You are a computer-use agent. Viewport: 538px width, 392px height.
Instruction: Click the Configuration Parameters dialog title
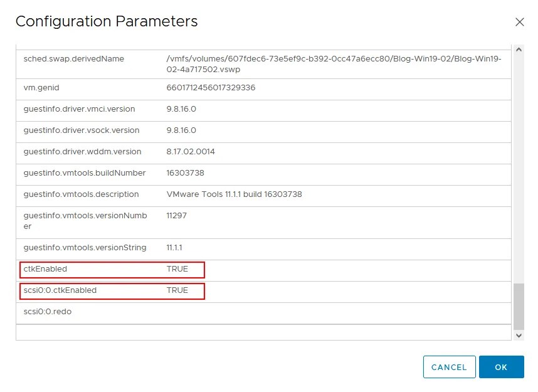point(106,21)
